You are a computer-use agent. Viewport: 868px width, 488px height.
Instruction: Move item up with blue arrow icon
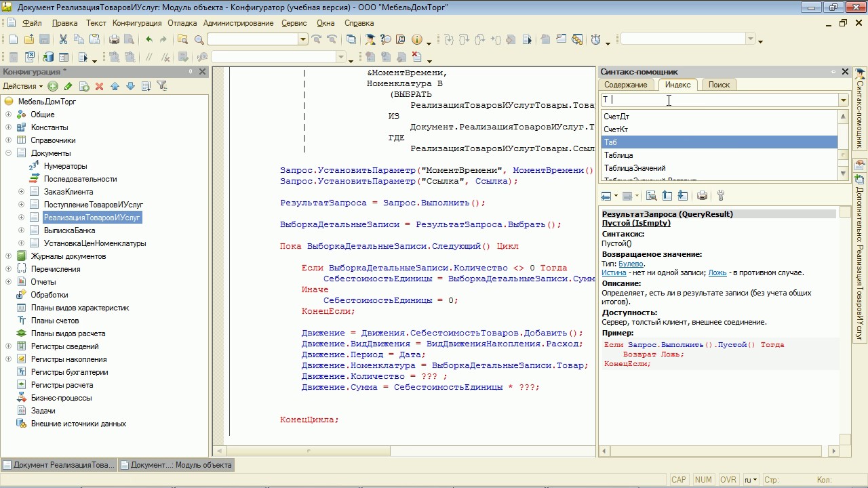tap(115, 86)
